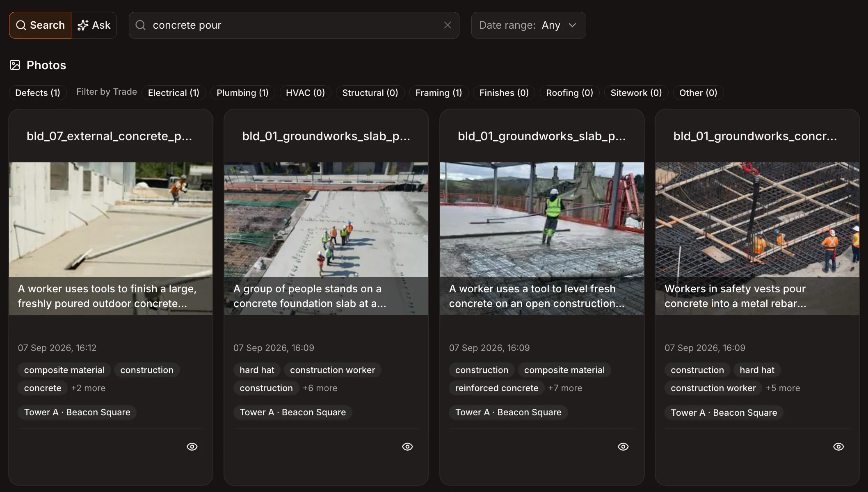Open the group on foundation slab photo

coord(326,239)
